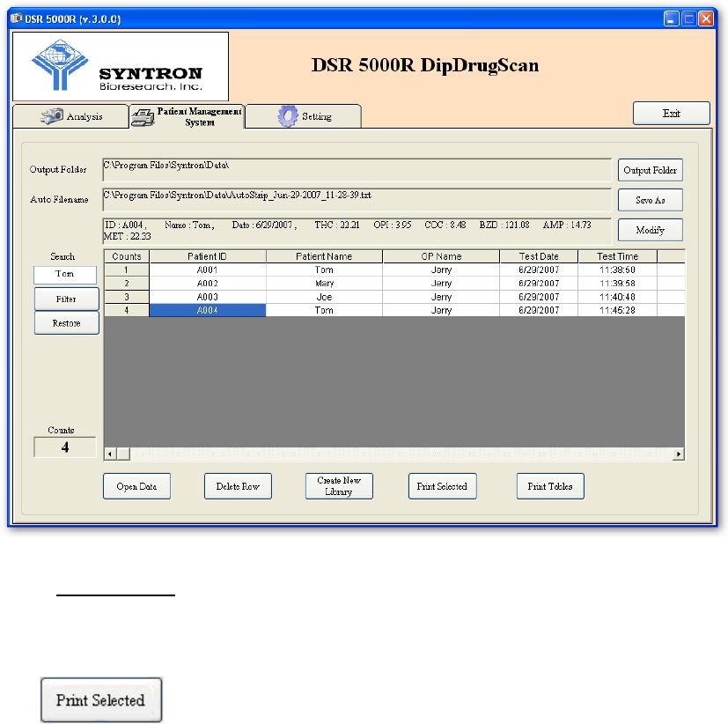Click the Patient Name column header
The height and width of the screenshot is (724, 728).
coord(324,256)
